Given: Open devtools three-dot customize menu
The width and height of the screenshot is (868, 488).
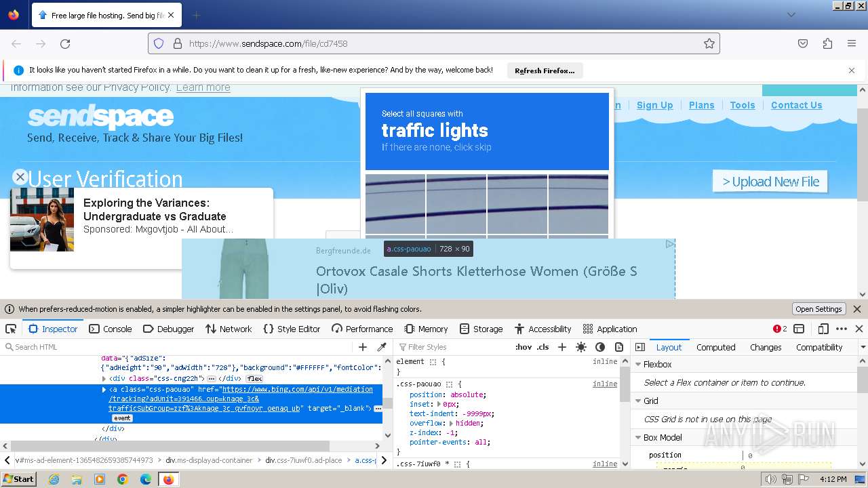Looking at the screenshot, I should point(842,329).
